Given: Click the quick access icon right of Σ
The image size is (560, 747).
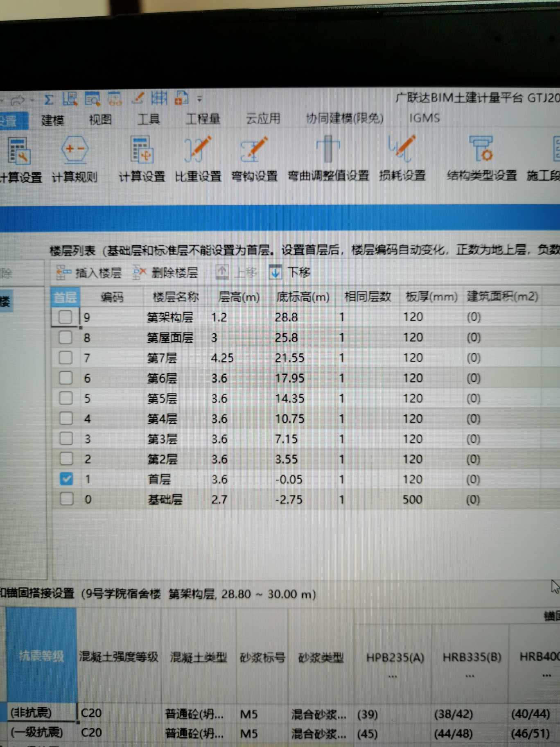Looking at the screenshot, I should [70, 99].
